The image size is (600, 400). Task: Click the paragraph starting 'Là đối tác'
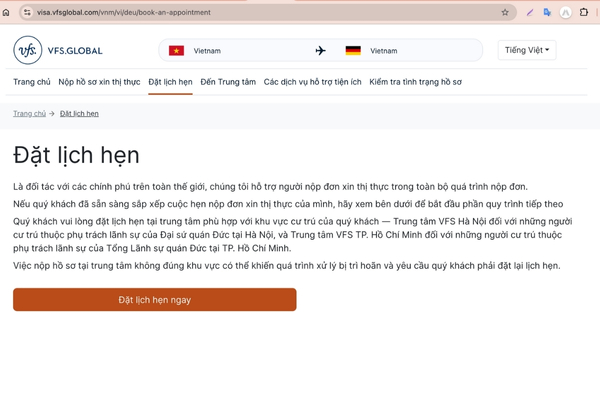270,187
